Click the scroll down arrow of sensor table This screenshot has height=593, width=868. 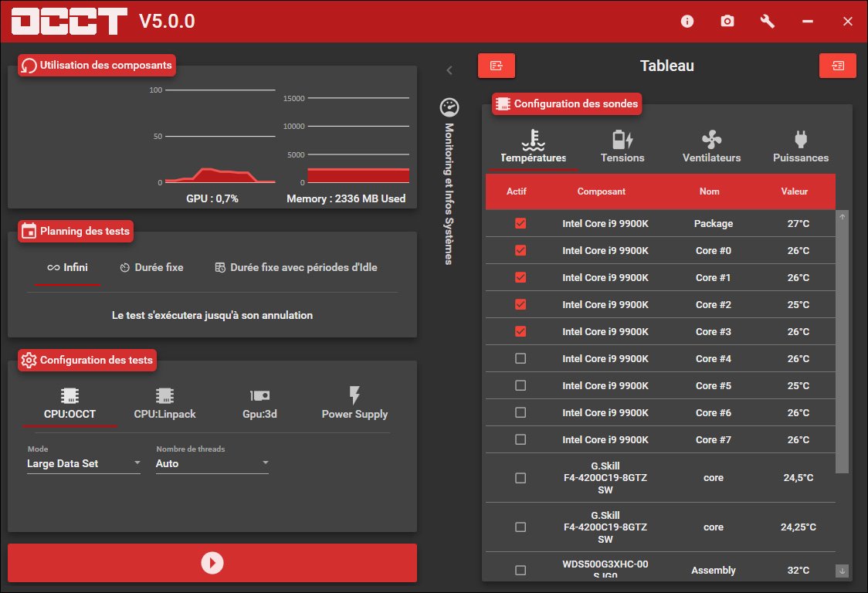point(842,571)
